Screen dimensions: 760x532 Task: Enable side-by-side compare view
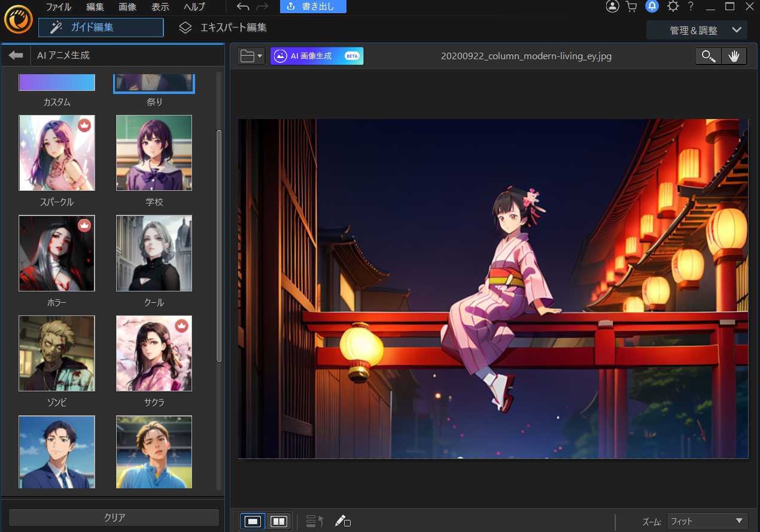pos(278,521)
